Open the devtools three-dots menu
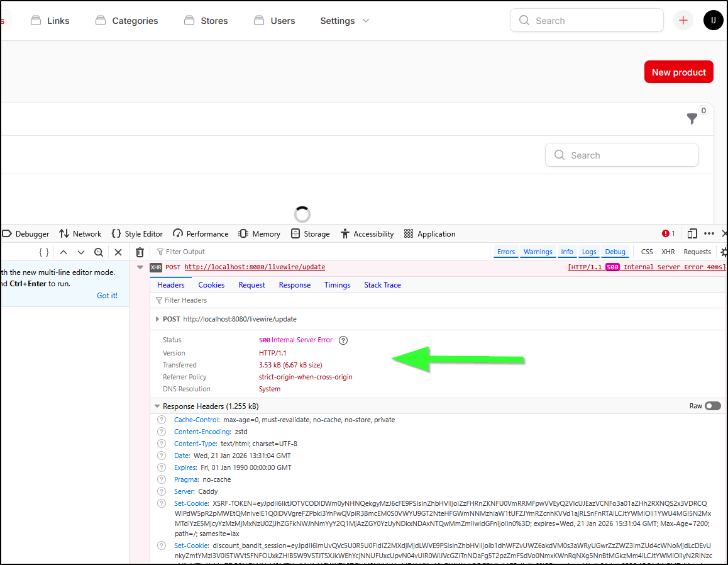Viewport: 728px width, 565px height. pyautogui.click(x=709, y=234)
